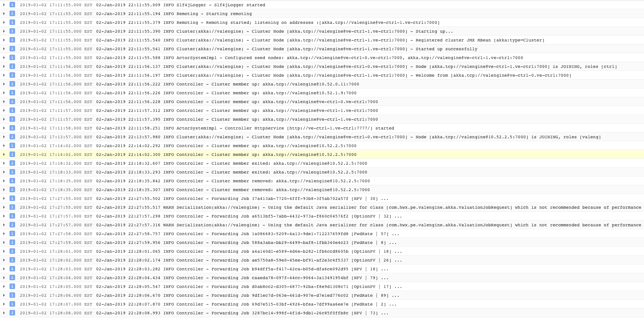The height and width of the screenshot is (318, 644).
Task: Click info icon on Controller HttpService started row
Action: (12, 128)
